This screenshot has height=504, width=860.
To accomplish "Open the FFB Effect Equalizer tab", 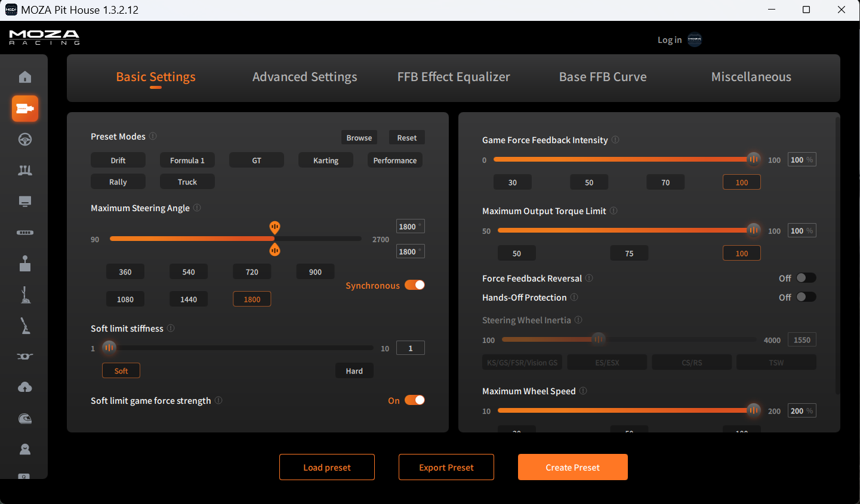I will pos(454,77).
